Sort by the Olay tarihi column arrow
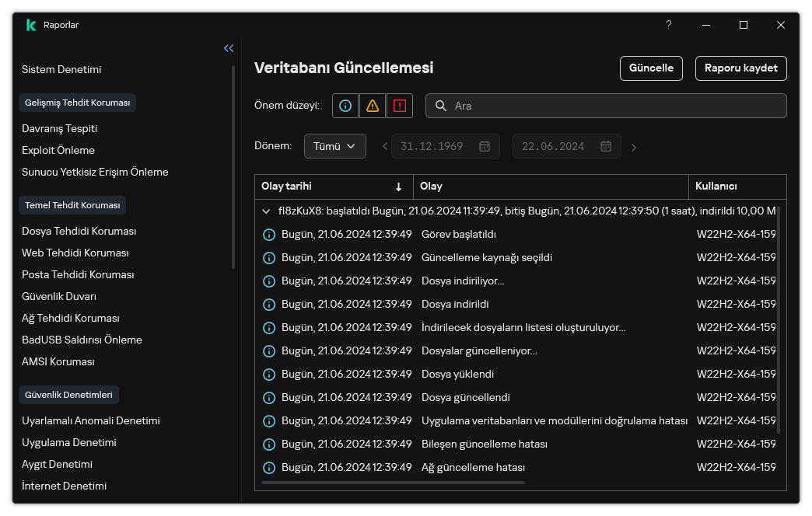Viewport: 812px width, 516px height. click(399, 187)
